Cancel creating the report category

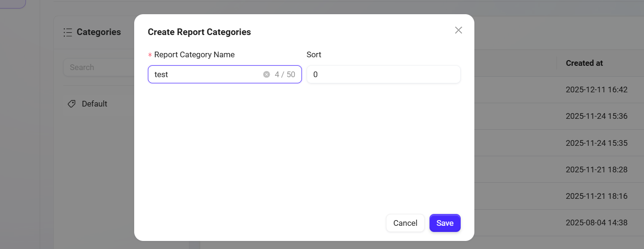click(x=405, y=223)
